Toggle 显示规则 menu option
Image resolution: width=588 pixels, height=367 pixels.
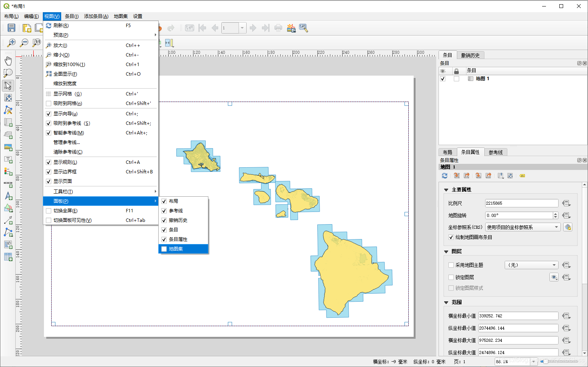click(x=101, y=162)
